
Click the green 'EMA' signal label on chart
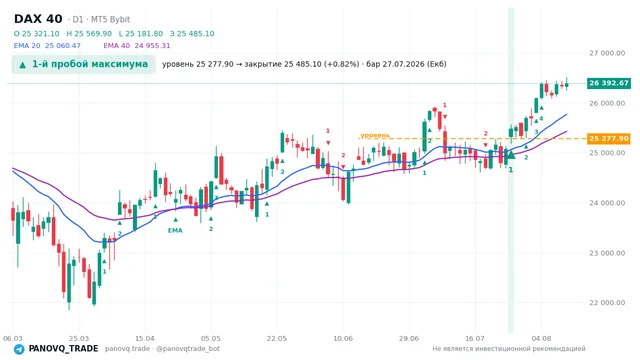tap(175, 231)
